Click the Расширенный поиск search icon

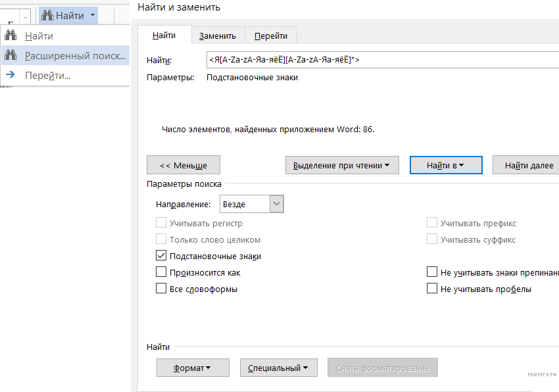[x=11, y=55]
